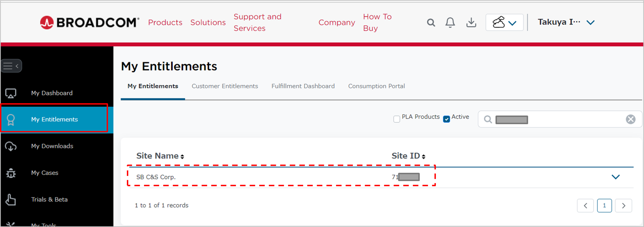Switch to the Fulfillment Dashboard tab
This screenshot has width=644, height=227.
click(303, 86)
